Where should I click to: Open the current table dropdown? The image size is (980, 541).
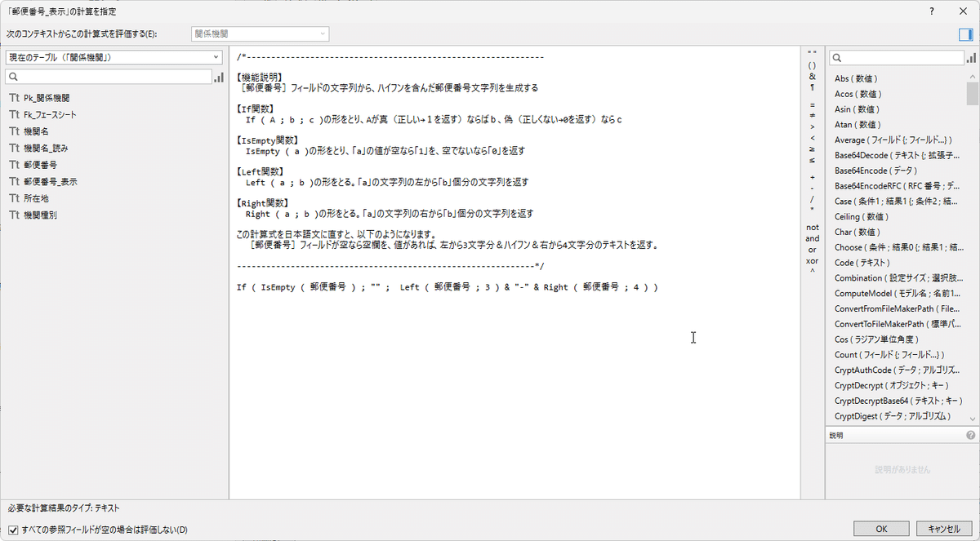coord(114,57)
